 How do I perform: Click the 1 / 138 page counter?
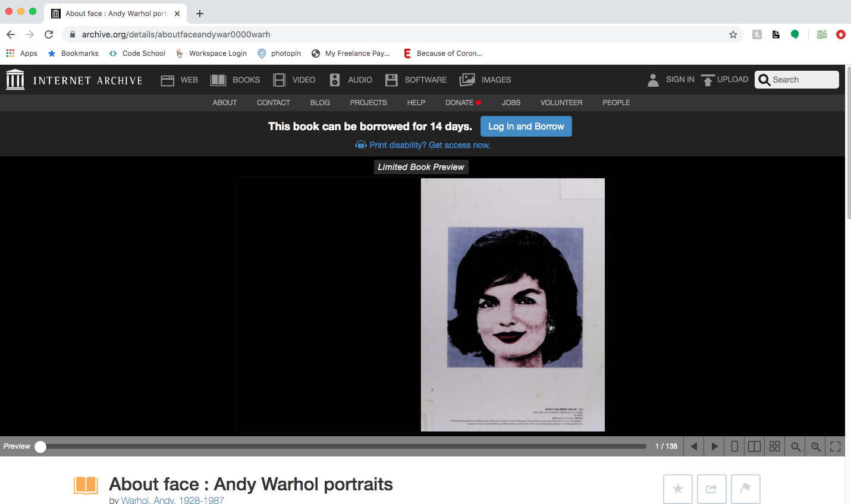coord(666,446)
